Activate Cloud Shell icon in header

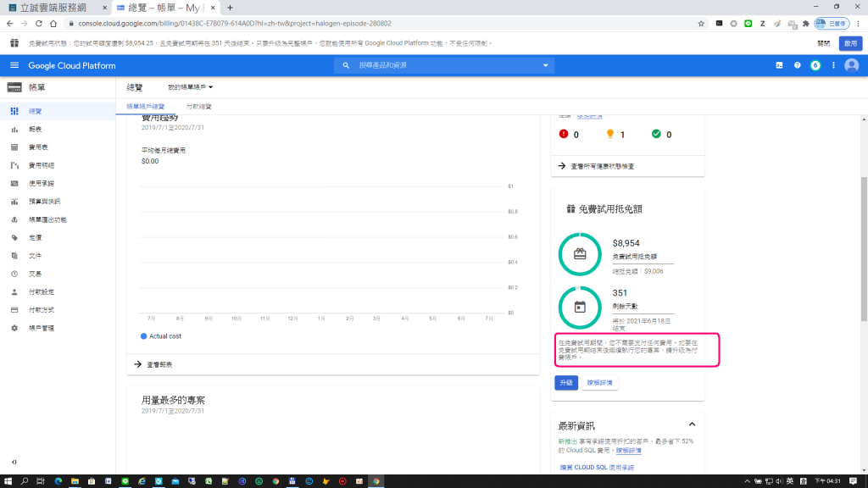(x=779, y=65)
